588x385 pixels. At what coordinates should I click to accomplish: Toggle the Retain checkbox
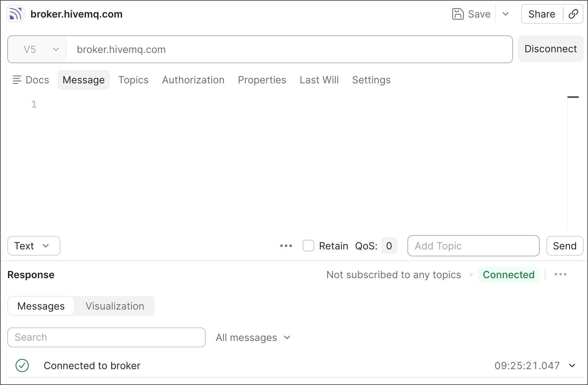(x=308, y=246)
